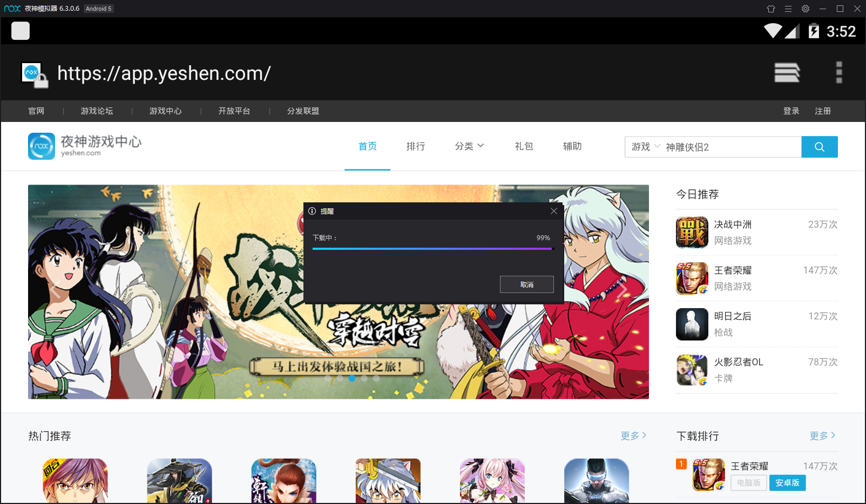Open 游戏中心 in the top bar

pos(166,111)
